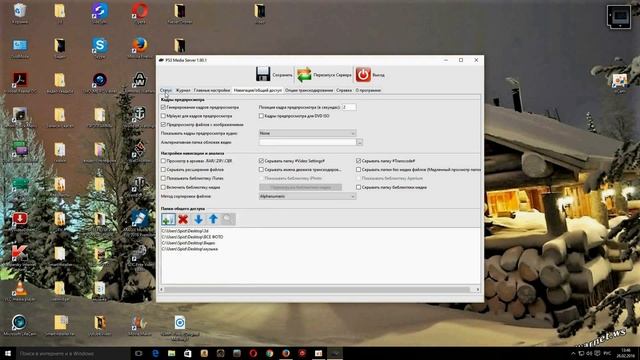The height and width of the screenshot is (360, 640).
Task: Click right arrow of folders list scrollbar
Action: click(478, 289)
